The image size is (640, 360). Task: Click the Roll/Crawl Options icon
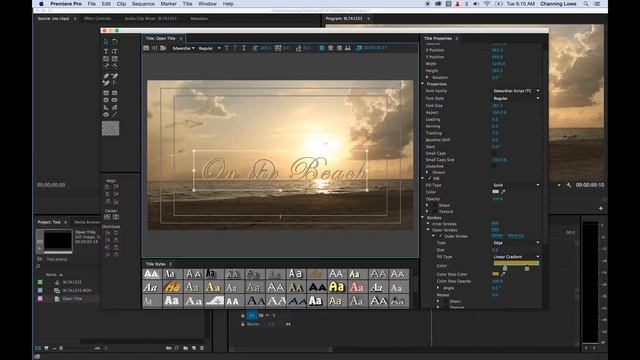click(155, 48)
